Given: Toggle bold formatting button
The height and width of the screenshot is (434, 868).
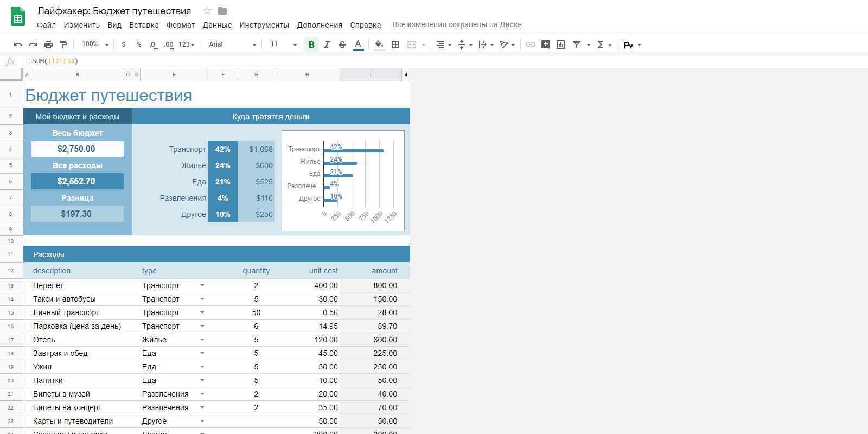Looking at the screenshot, I should tap(311, 44).
